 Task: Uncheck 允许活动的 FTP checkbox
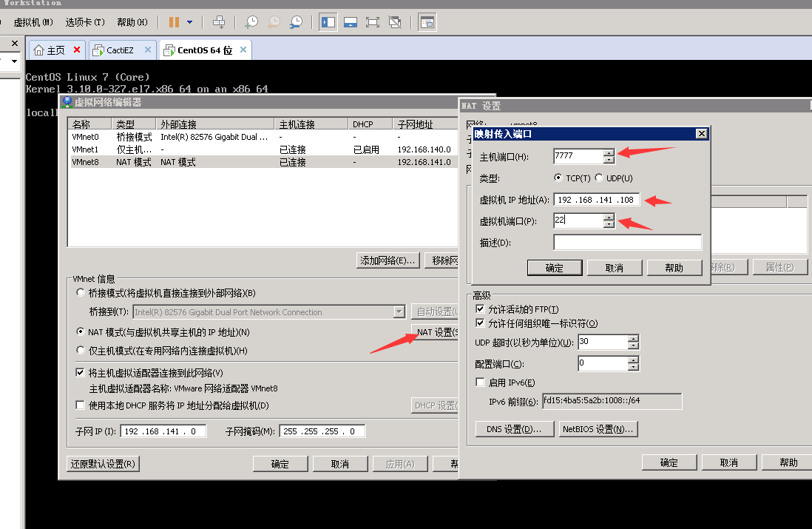(x=480, y=309)
